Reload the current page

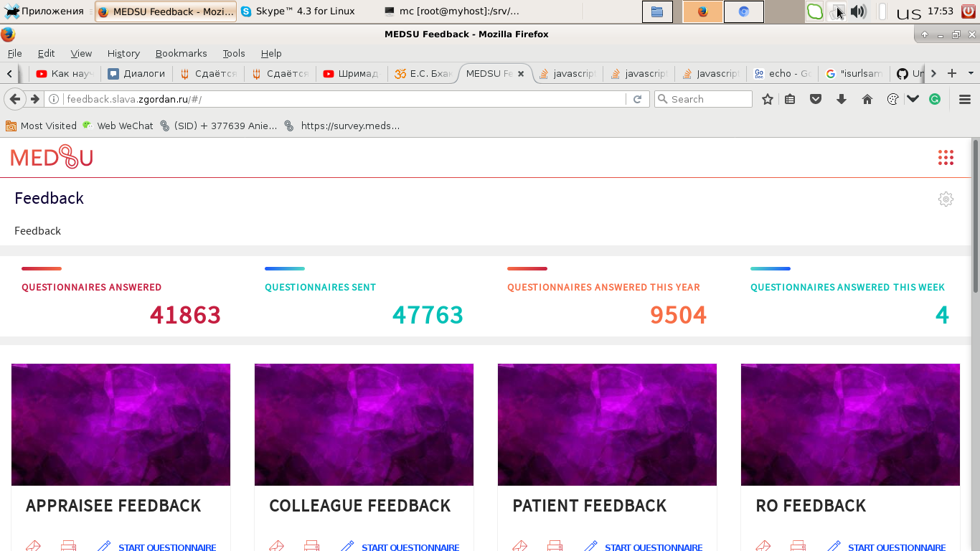tap(637, 99)
